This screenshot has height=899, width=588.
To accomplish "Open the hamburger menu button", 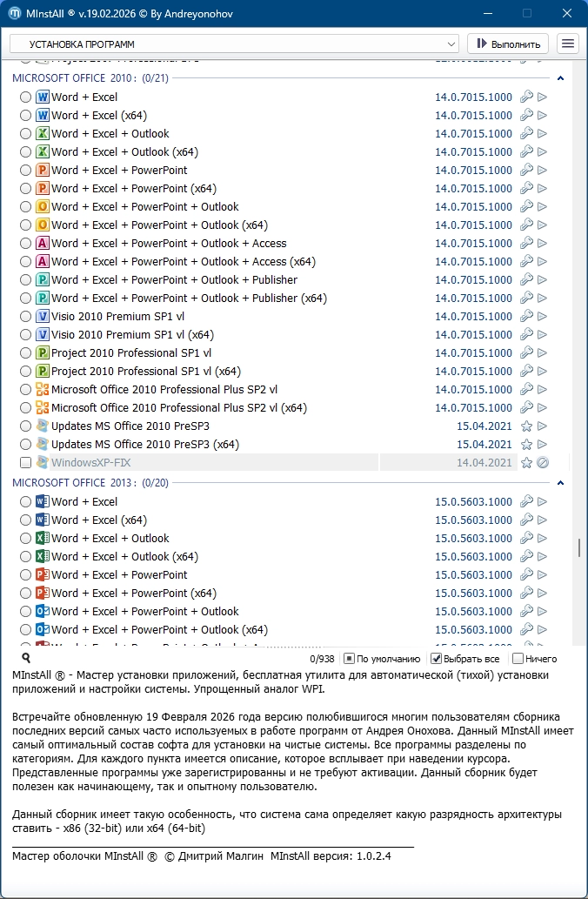I will click(x=567, y=44).
